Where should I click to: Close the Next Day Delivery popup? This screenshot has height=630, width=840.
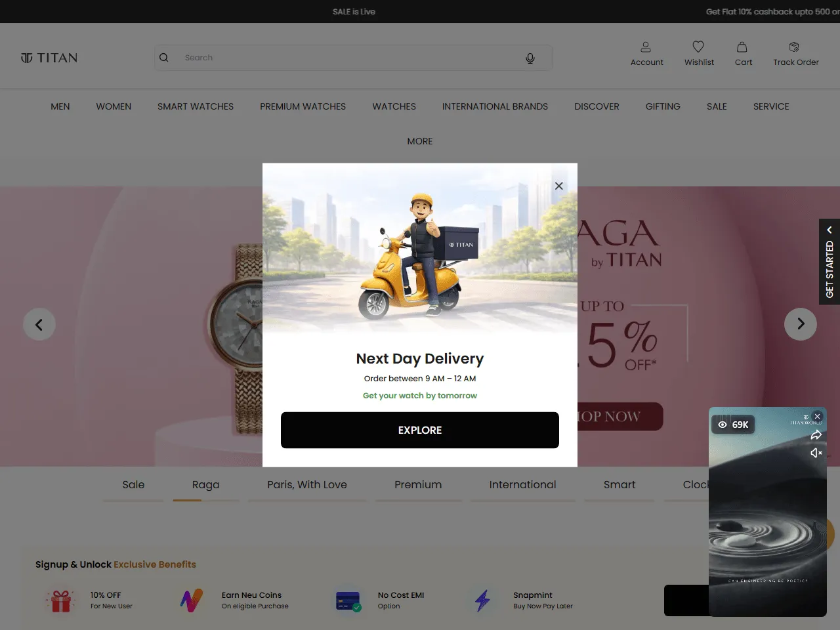[x=559, y=186]
